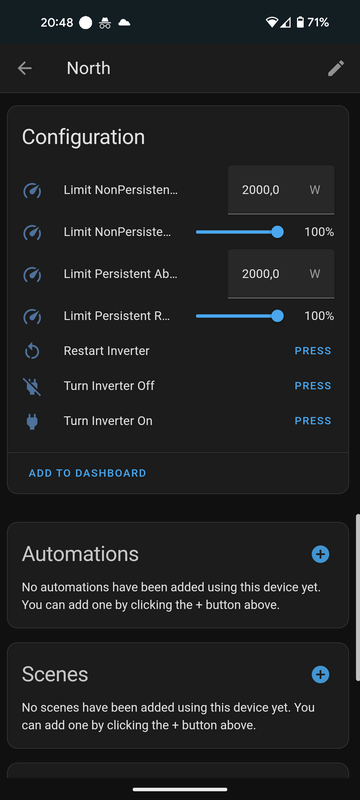The width and height of the screenshot is (360, 800).
Task: Click the Restart Inverter circular arrow icon
Action: click(32, 351)
